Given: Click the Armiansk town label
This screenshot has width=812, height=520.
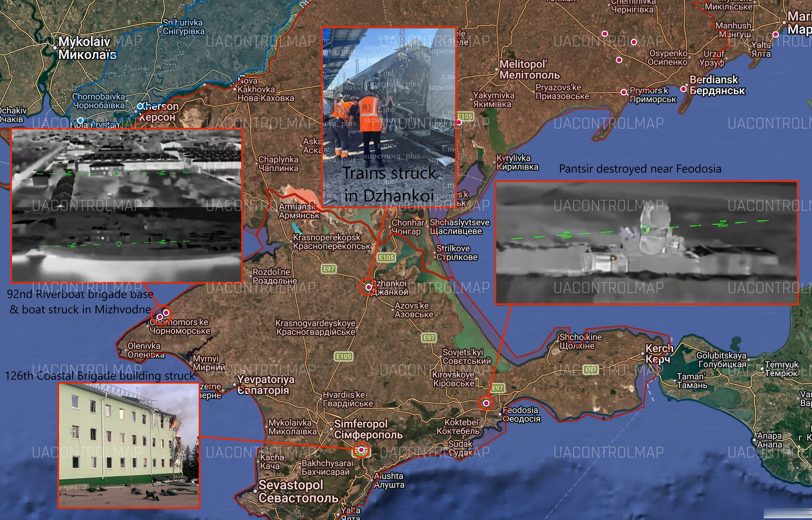Looking at the screenshot, I should coord(299,211).
